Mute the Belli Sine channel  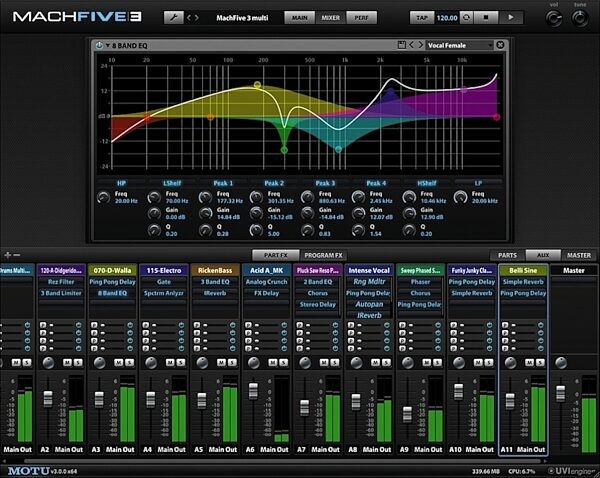click(529, 362)
